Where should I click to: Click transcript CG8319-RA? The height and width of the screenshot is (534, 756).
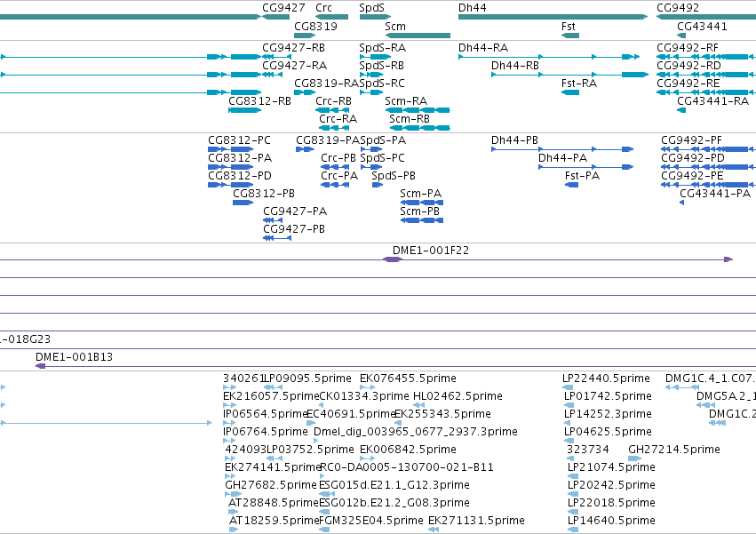coord(305,92)
